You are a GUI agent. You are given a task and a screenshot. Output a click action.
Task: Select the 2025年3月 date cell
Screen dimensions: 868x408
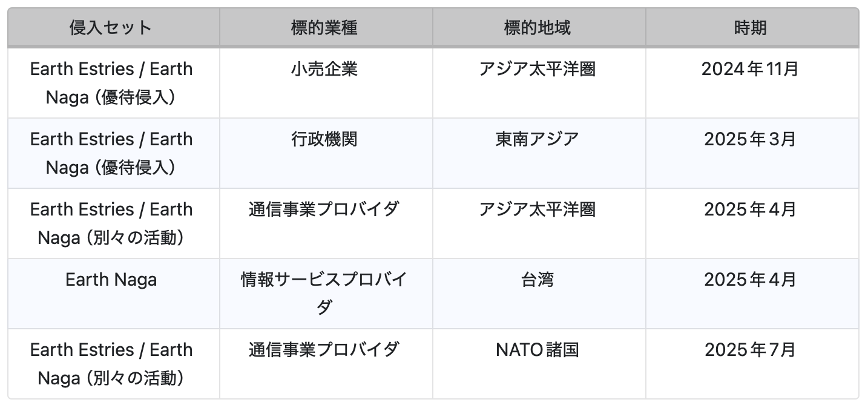coord(751,139)
